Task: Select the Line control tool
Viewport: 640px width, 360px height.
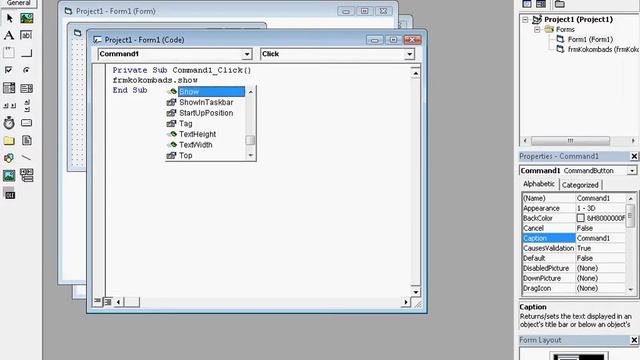Action: (27, 158)
